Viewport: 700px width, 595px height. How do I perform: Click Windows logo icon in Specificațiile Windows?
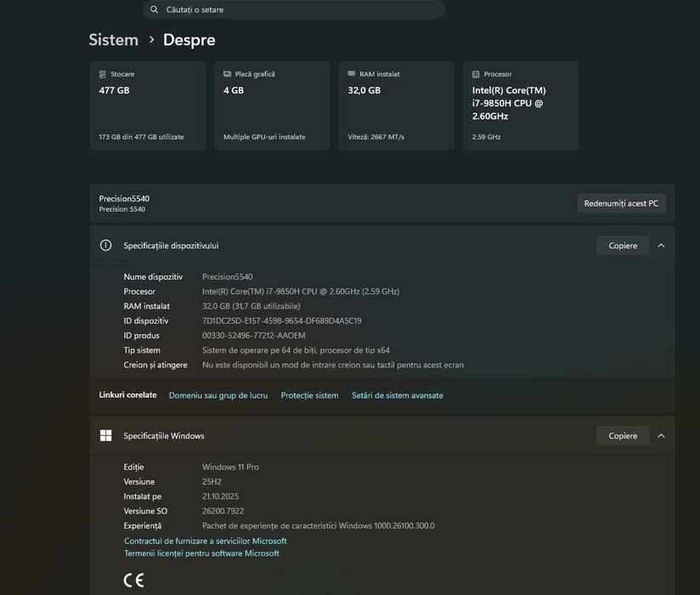106,435
